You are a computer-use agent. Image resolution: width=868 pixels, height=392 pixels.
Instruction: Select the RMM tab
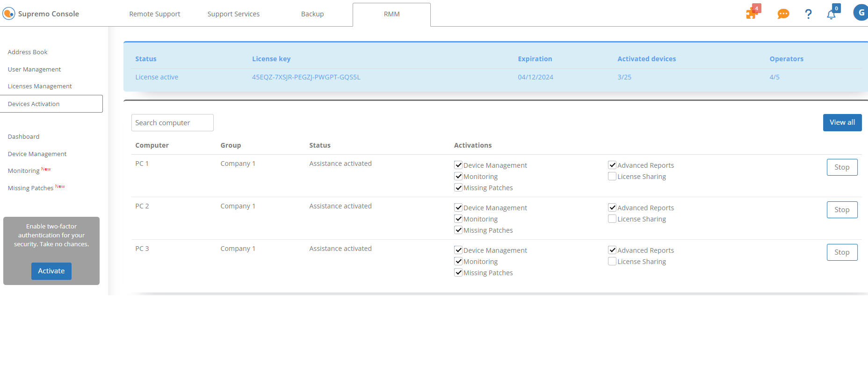coord(392,14)
